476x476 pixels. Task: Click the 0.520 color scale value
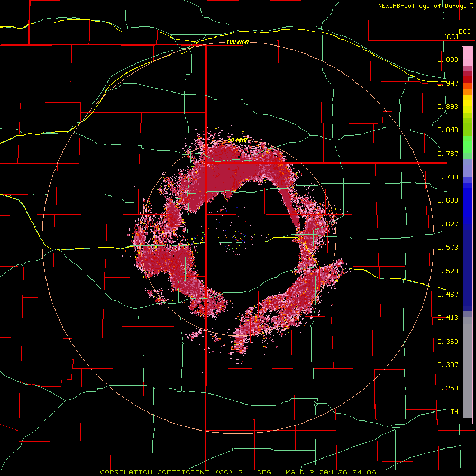[x=448, y=271]
